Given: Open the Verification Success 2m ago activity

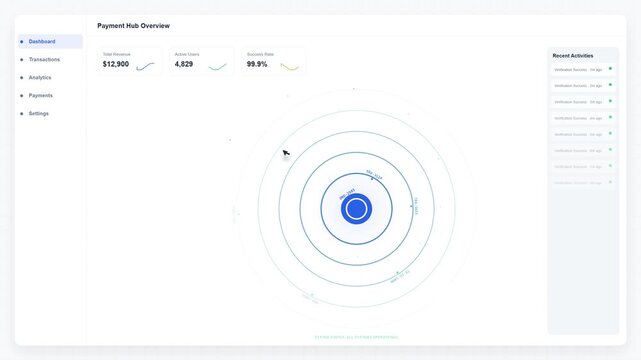Looking at the screenshot, I should 583,86.
